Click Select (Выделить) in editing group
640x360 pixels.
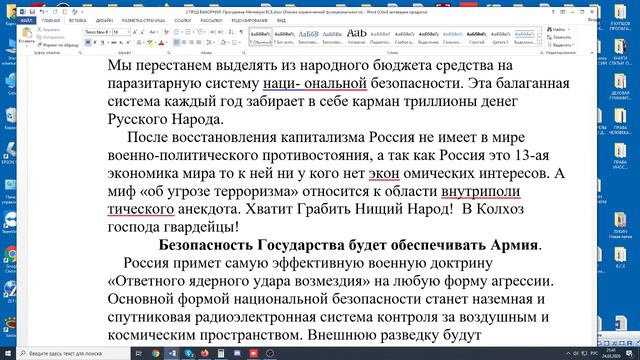tap(560, 45)
